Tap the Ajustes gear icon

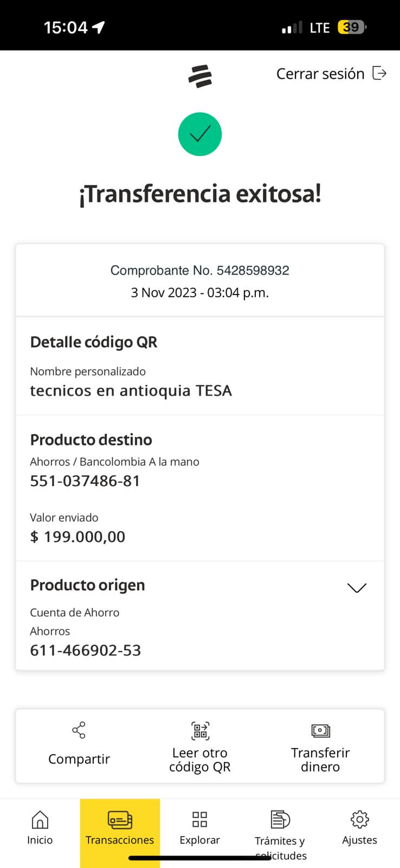359,819
